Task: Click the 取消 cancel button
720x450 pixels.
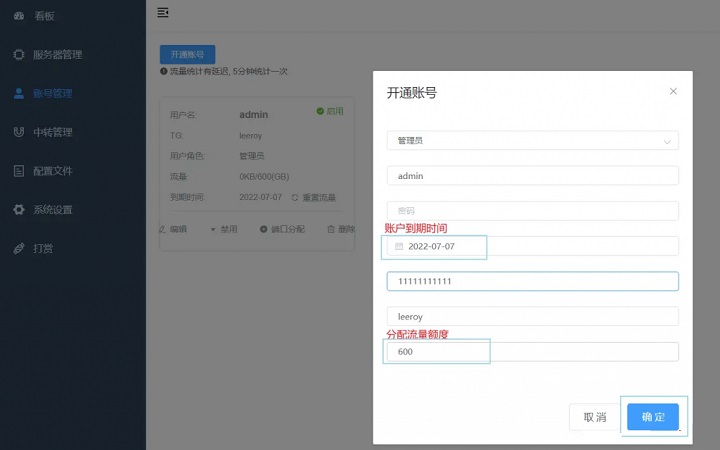Action: coord(595,417)
